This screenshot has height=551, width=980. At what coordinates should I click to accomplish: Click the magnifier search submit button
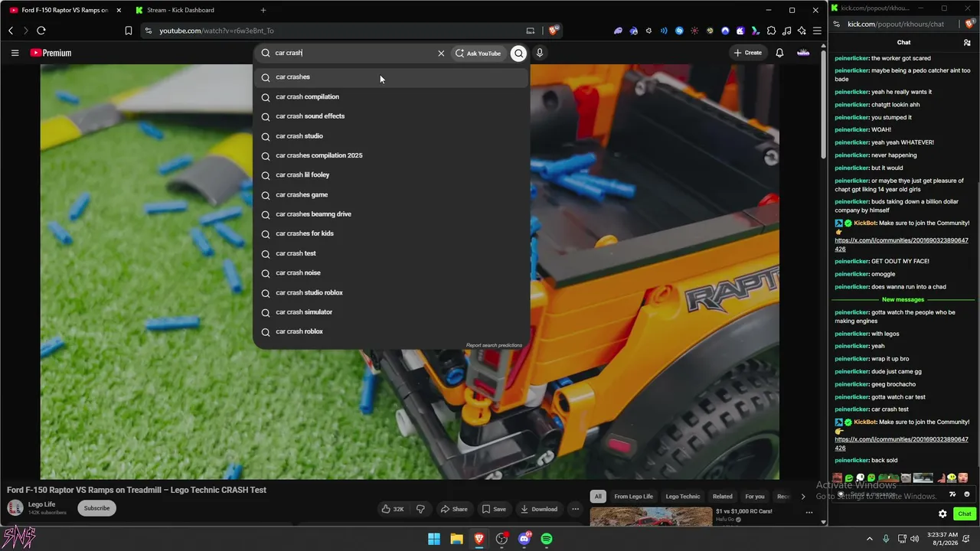tap(518, 54)
